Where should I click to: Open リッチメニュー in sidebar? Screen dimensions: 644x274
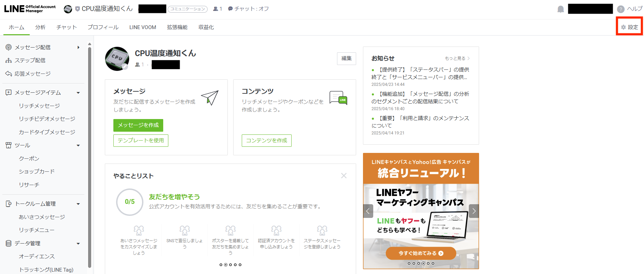37,230
